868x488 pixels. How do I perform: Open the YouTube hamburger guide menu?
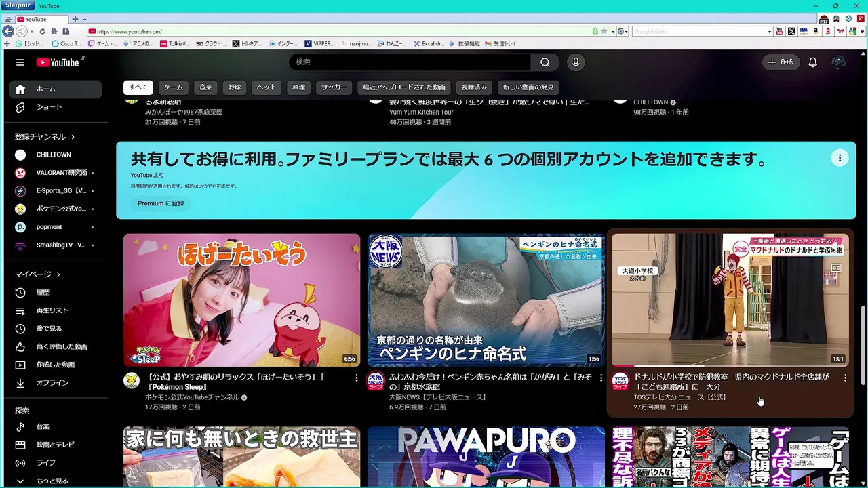[20, 62]
